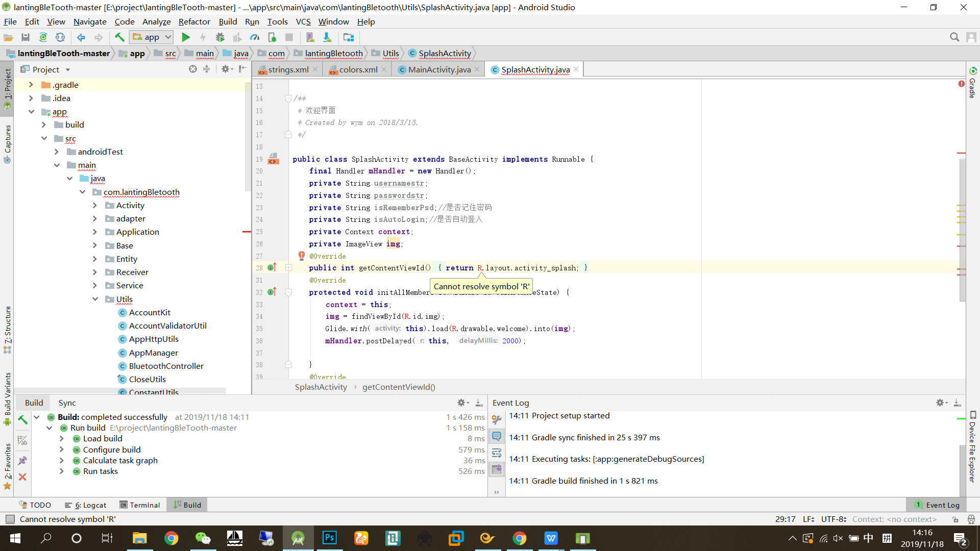Image resolution: width=980 pixels, height=551 pixels.
Task: Open the SDK Manager icon
Action: [328, 37]
